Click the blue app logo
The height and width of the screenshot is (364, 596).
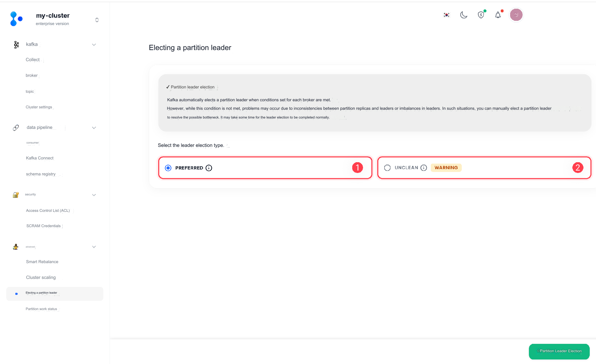click(16, 19)
